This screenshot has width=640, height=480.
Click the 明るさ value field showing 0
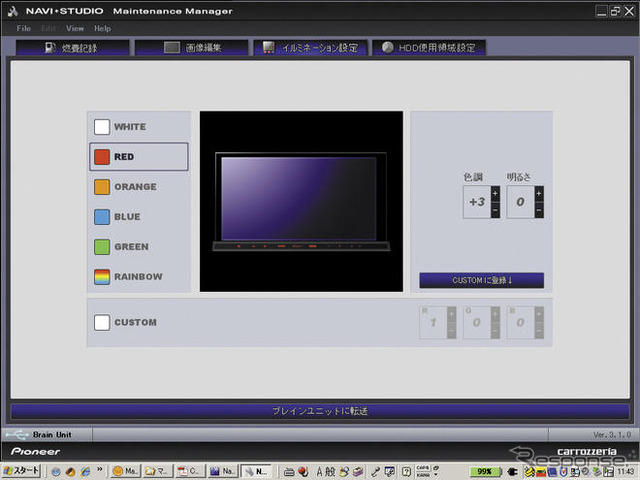coord(520,202)
